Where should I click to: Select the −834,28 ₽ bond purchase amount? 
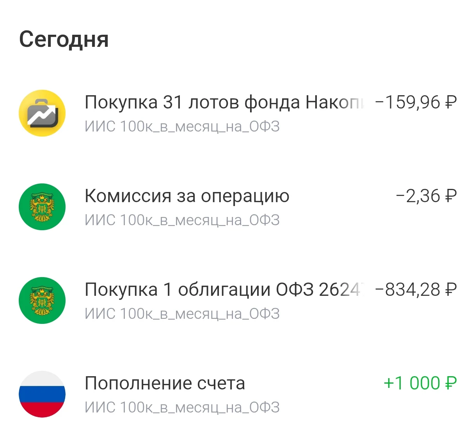(416, 290)
